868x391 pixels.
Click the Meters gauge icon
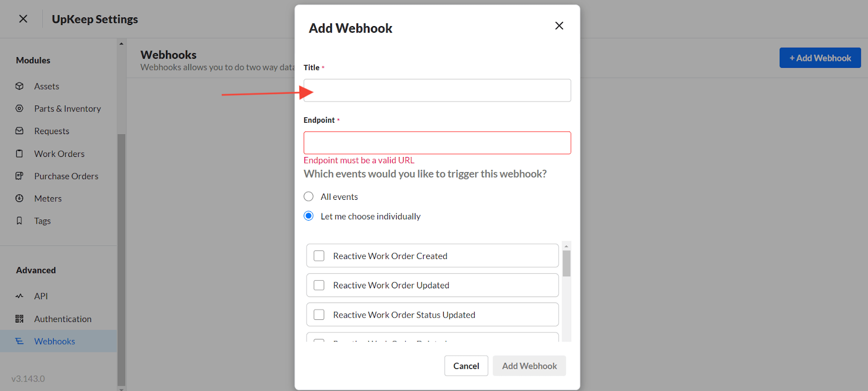[20, 198]
